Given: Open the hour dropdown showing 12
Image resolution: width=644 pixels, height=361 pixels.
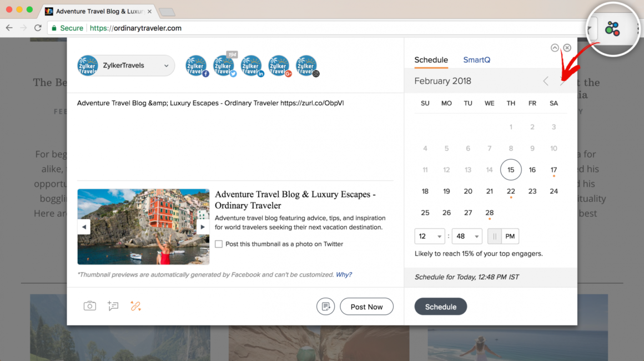Looking at the screenshot, I should [x=429, y=236].
